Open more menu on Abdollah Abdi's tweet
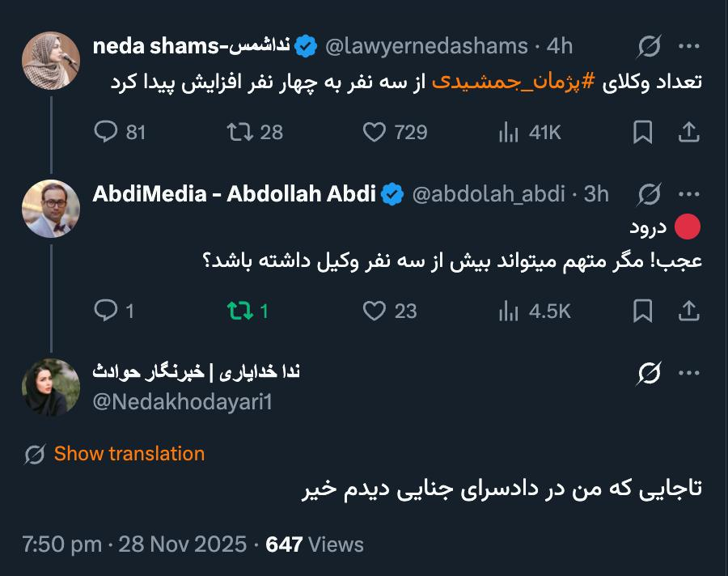Image resolution: width=728 pixels, height=576 pixels. point(688,194)
